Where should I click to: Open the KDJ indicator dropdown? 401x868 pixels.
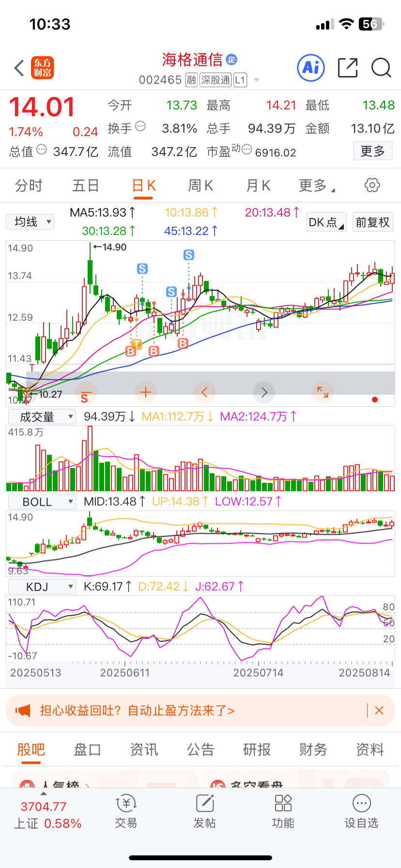pyautogui.click(x=42, y=587)
